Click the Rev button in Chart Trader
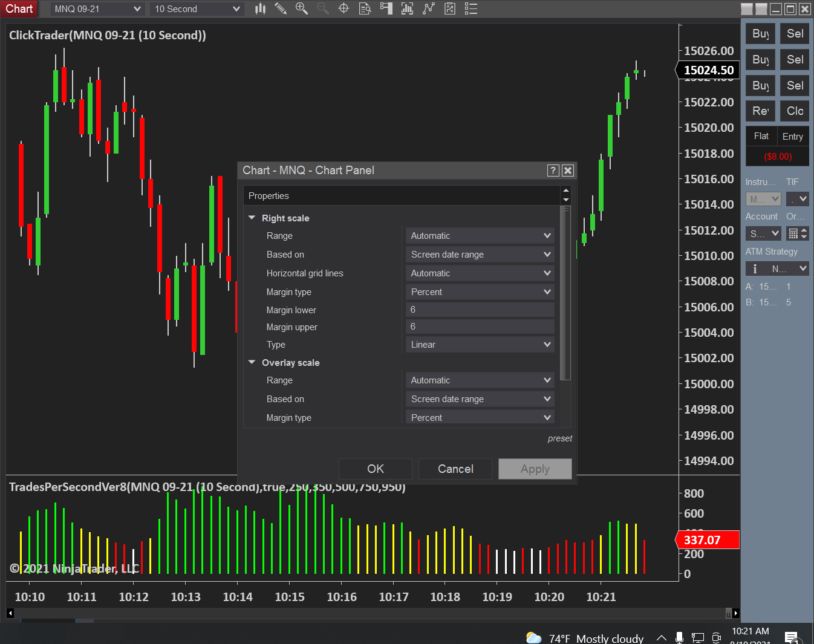Image resolution: width=814 pixels, height=644 pixels. 760,111
